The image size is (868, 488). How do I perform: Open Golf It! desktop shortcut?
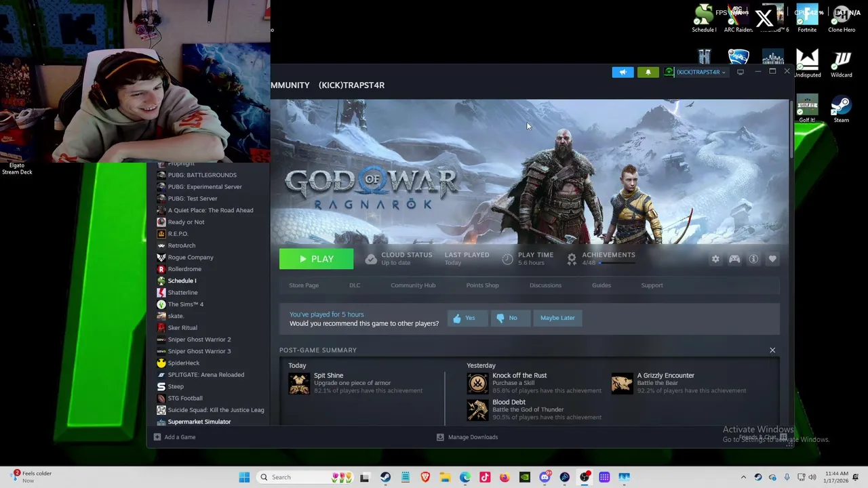pos(807,109)
